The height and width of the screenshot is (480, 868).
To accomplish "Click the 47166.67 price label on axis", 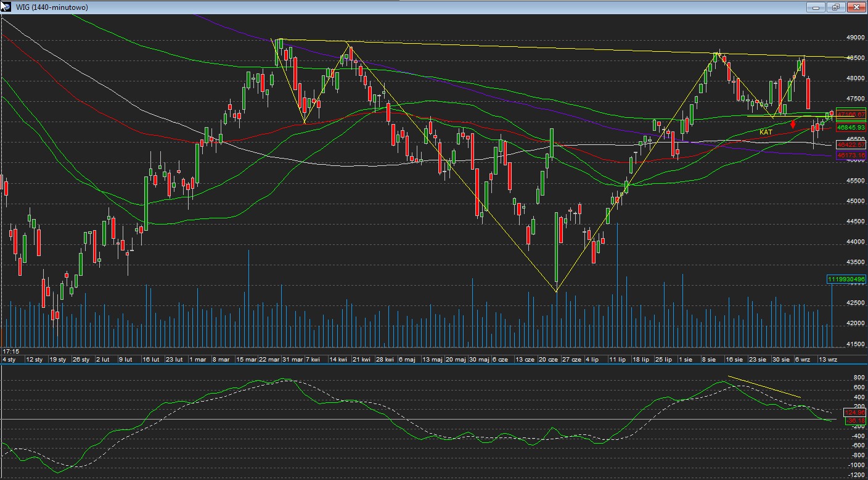I will click(851, 114).
